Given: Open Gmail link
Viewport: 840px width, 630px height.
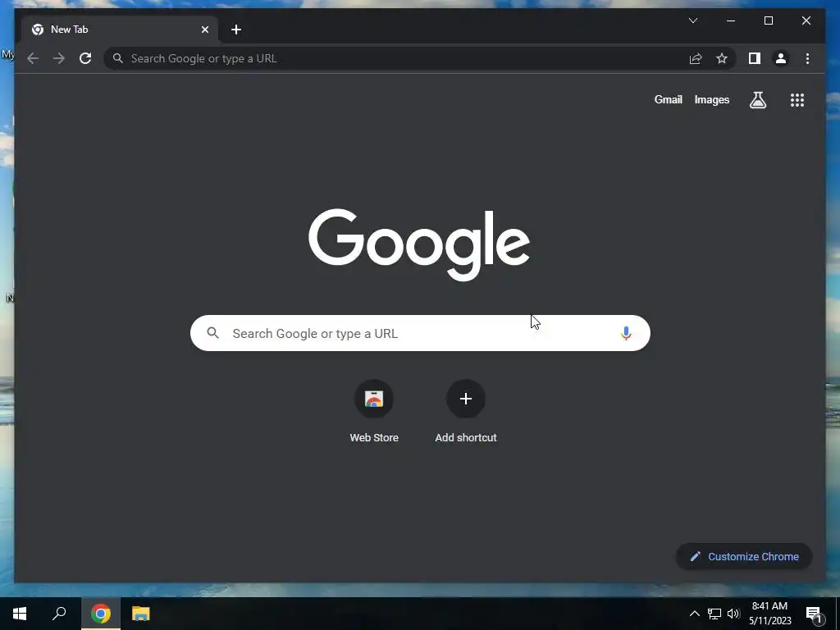Looking at the screenshot, I should pos(668,99).
